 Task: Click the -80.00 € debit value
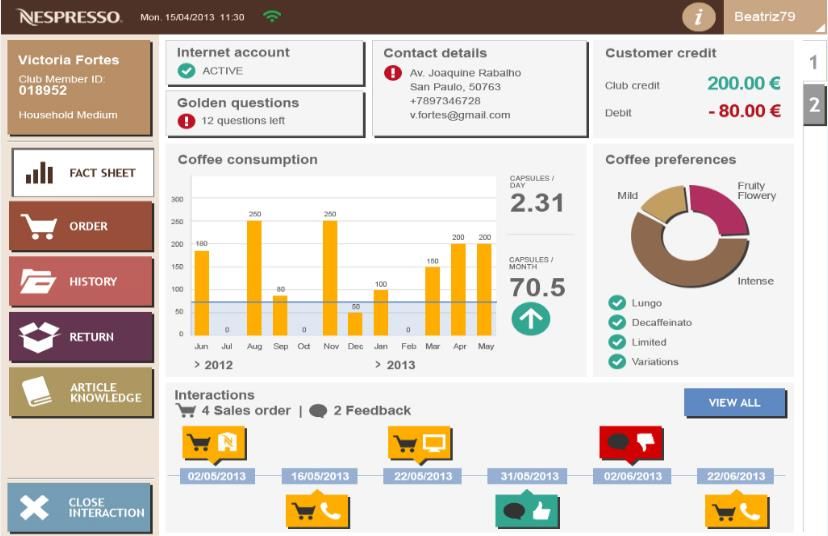[744, 110]
